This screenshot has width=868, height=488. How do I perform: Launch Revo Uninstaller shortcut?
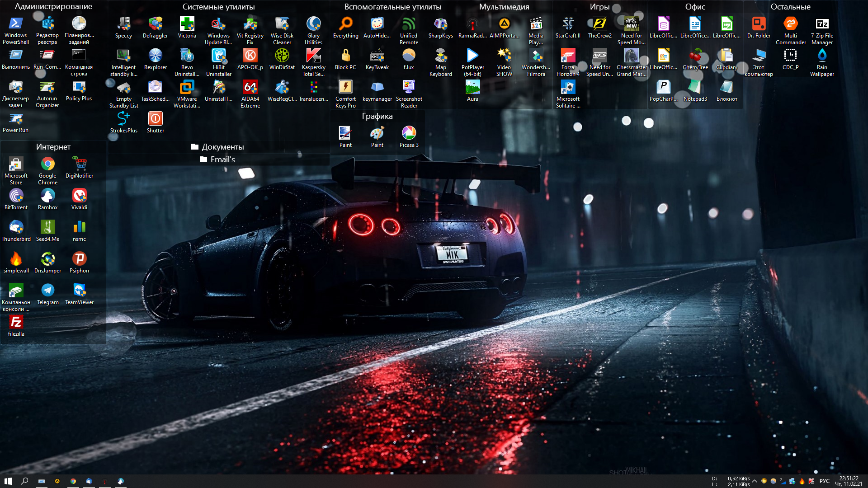(187, 62)
